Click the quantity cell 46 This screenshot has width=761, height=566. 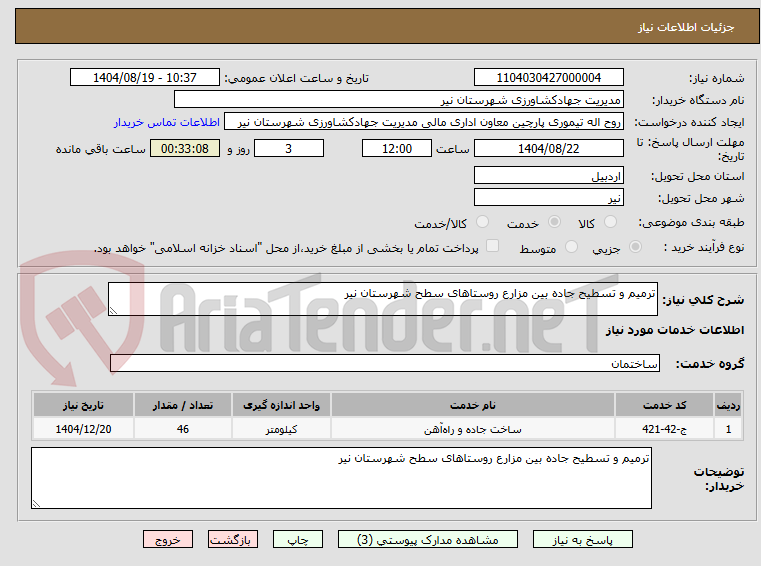click(x=182, y=429)
